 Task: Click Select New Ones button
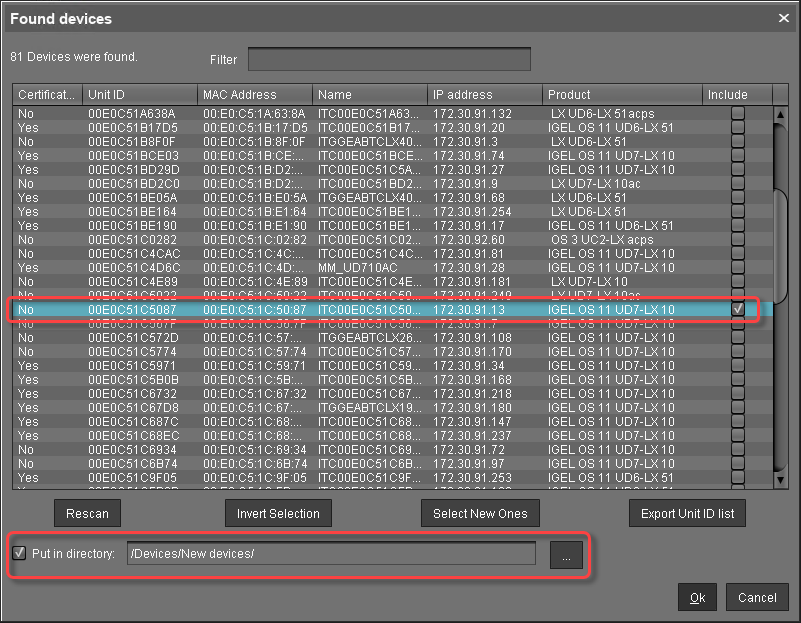coord(480,514)
